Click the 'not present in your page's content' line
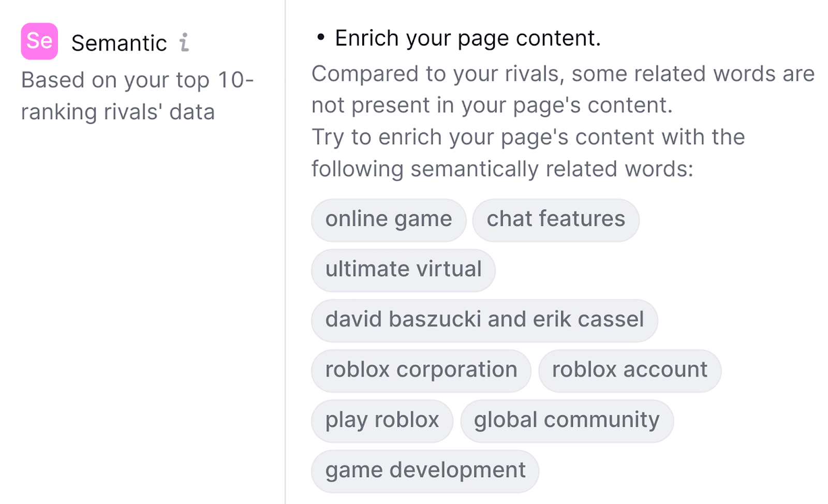 click(492, 106)
